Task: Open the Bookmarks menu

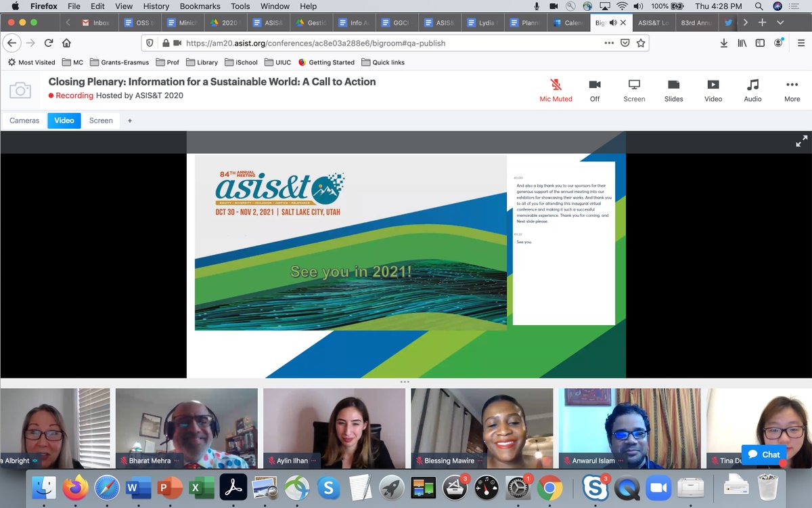Action: coord(200,6)
